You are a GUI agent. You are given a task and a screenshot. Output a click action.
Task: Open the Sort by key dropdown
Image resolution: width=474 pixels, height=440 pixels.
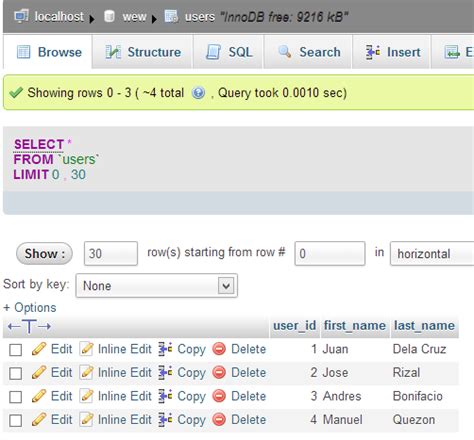[157, 286]
